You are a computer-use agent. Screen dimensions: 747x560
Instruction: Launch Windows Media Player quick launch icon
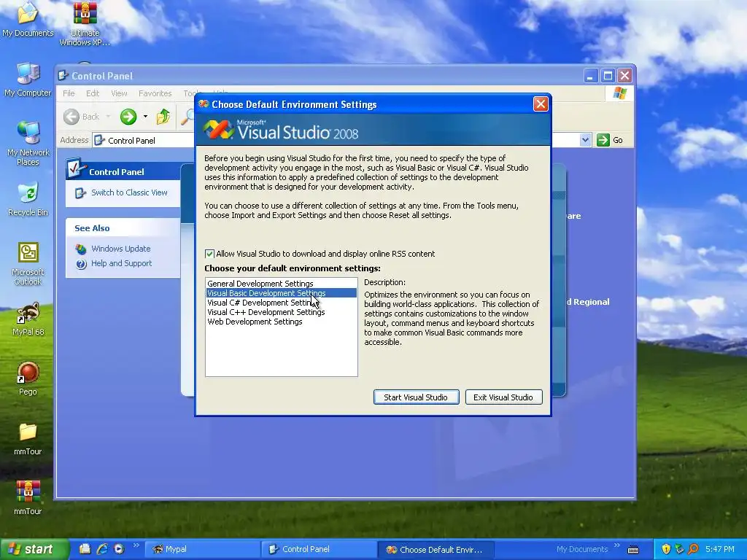tap(119, 549)
